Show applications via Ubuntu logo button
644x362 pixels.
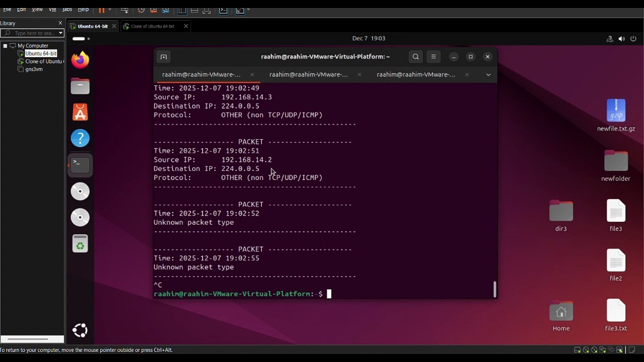coord(80,330)
